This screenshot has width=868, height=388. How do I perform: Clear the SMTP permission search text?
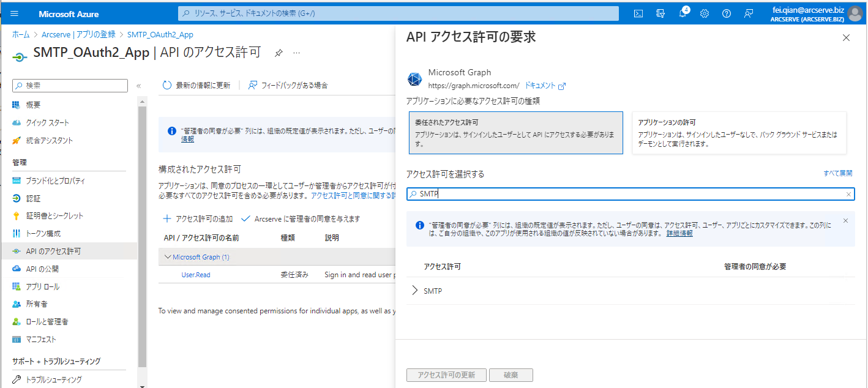click(x=848, y=194)
